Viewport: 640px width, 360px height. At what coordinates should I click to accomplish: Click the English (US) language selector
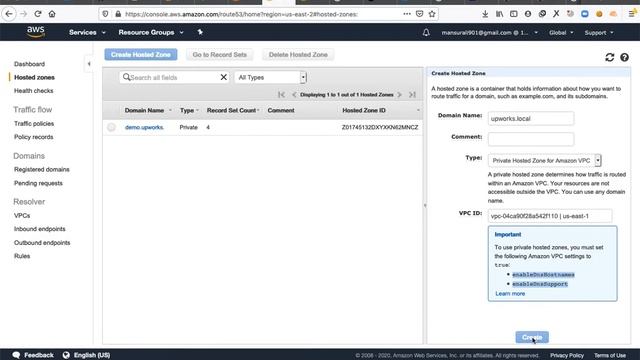(x=92, y=355)
